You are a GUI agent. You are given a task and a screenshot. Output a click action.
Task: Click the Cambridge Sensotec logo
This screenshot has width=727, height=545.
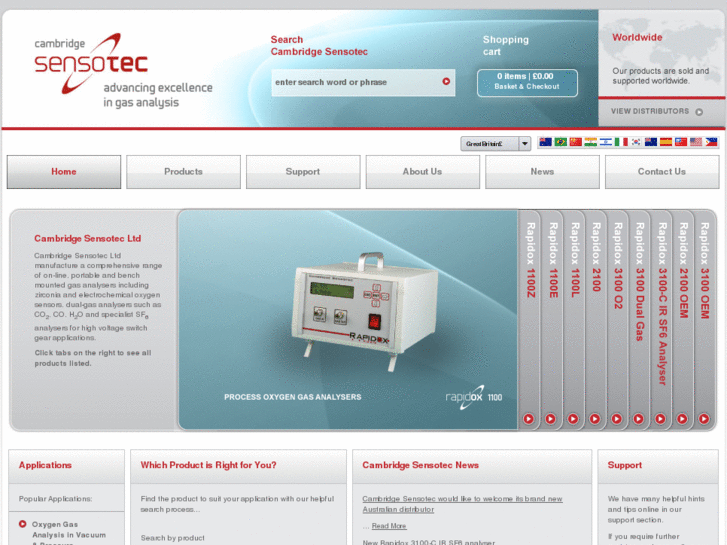click(123, 71)
